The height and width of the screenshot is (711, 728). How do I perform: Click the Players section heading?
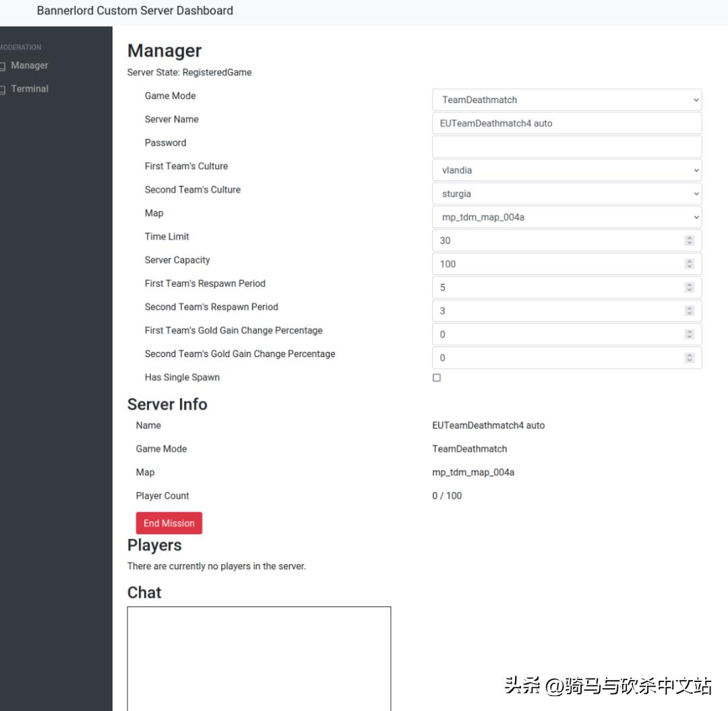(154, 545)
